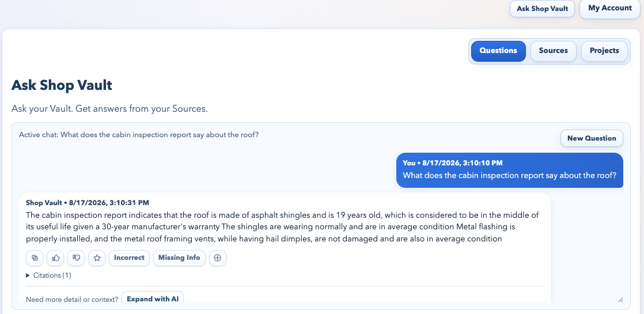Screen dimensions: 644x314
Task: Click the roof answer paragraph text
Action: (x=282, y=226)
